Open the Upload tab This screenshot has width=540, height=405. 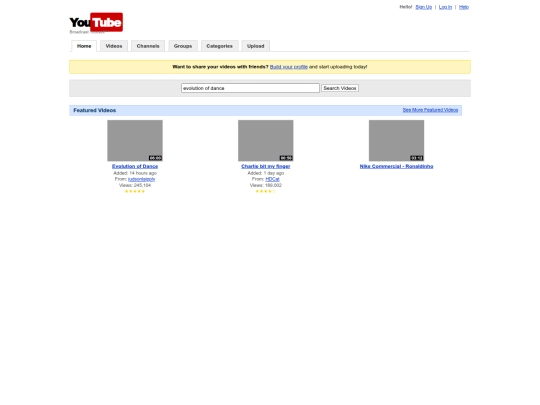[x=256, y=46]
